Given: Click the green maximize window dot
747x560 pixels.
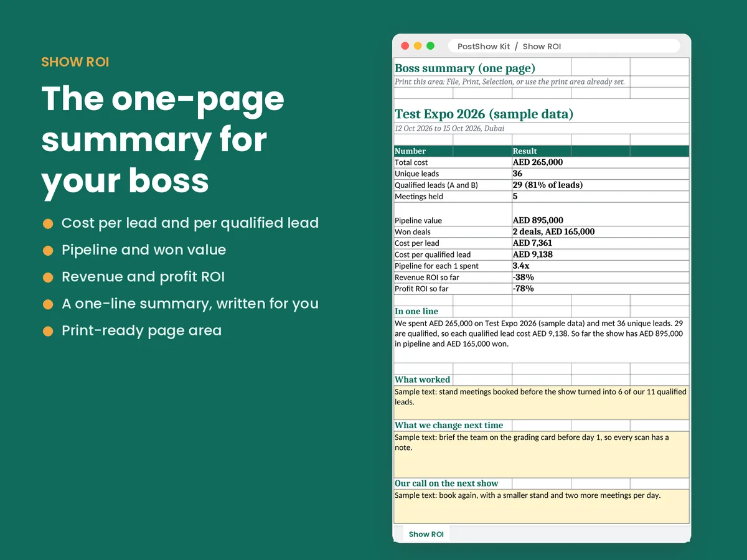Looking at the screenshot, I should (x=430, y=46).
